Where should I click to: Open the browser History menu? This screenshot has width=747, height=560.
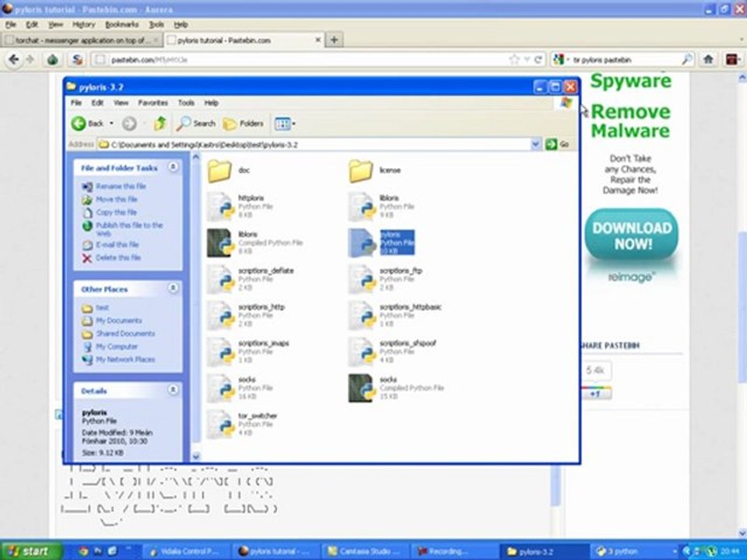(x=84, y=24)
